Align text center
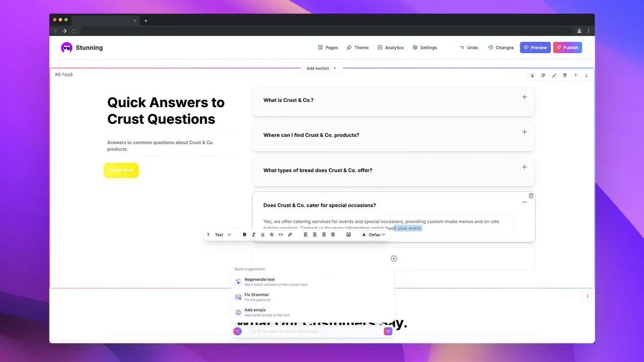The height and width of the screenshot is (362, 644). [x=314, y=235]
